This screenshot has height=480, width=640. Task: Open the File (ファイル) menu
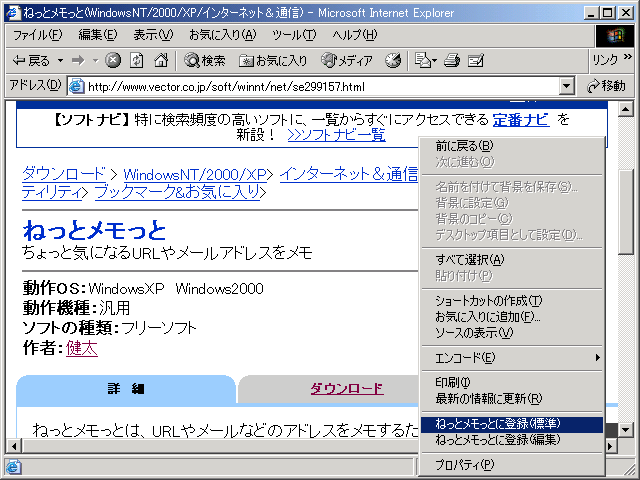click(x=37, y=35)
